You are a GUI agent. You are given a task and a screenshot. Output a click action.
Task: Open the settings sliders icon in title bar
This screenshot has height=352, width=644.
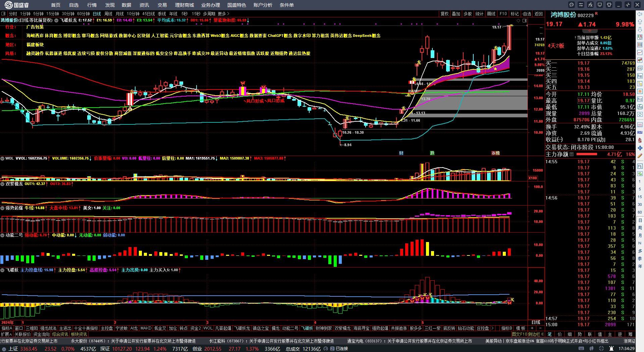pyautogui.click(x=581, y=5)
